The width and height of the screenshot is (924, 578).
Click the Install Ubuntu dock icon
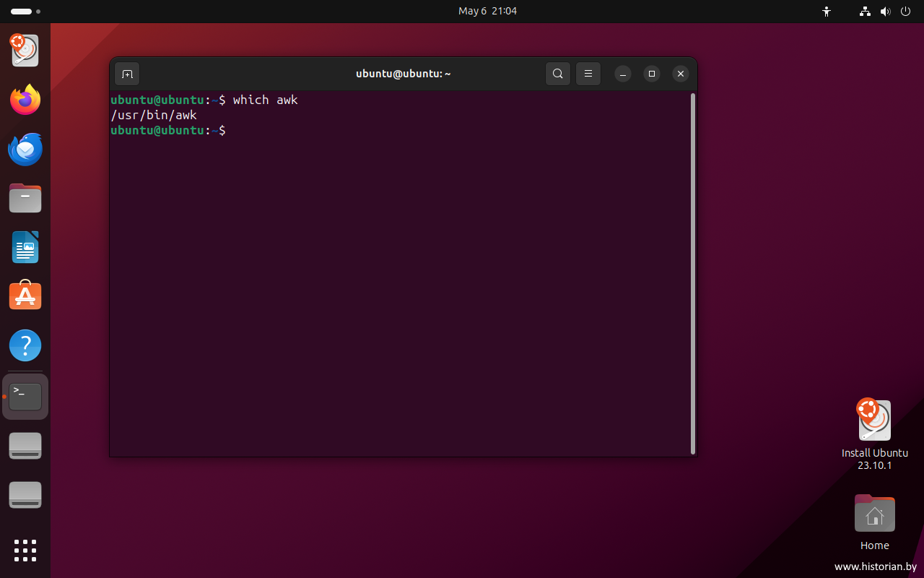click(x=25, y=51)
